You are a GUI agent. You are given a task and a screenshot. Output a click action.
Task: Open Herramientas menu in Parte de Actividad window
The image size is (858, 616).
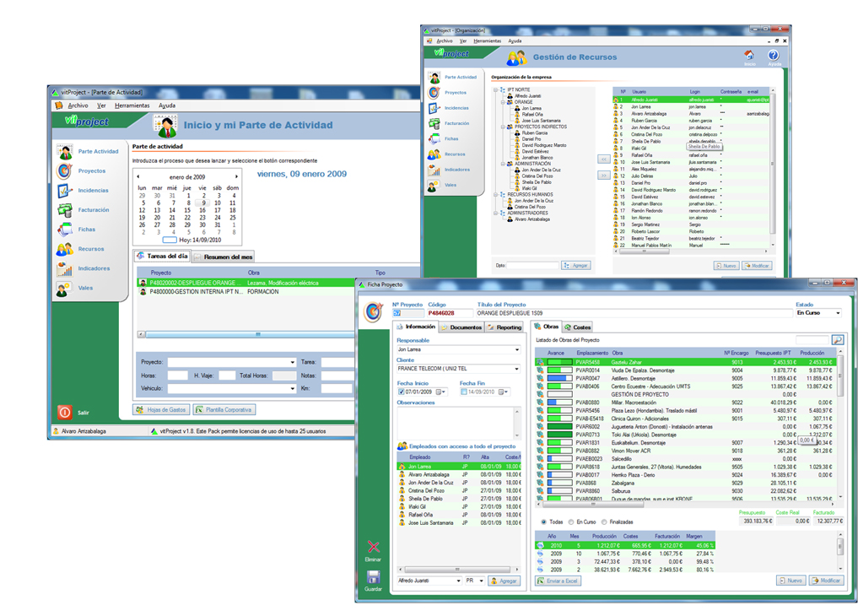[132, 105]
